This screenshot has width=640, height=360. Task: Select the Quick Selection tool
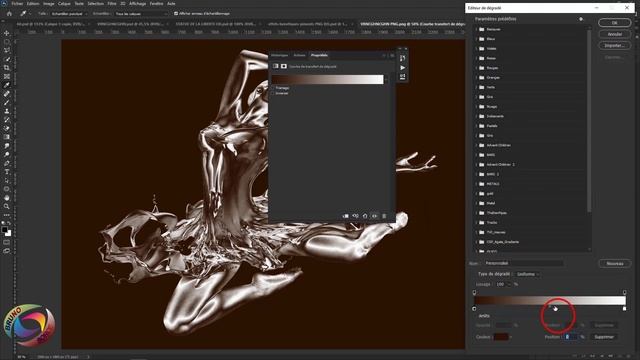(x=7, y=59)
